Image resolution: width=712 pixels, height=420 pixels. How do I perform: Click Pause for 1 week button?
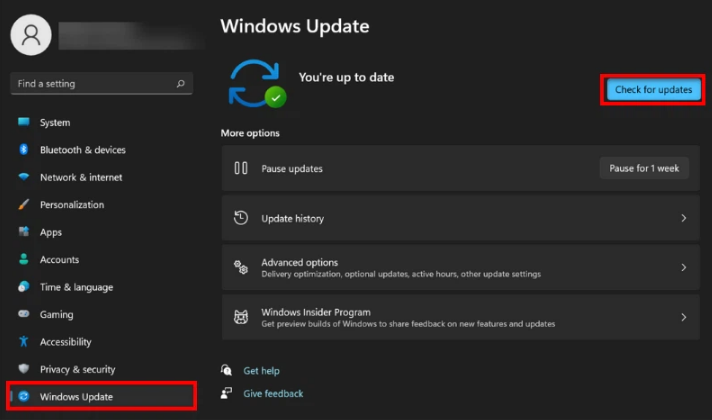click(644, 168)
